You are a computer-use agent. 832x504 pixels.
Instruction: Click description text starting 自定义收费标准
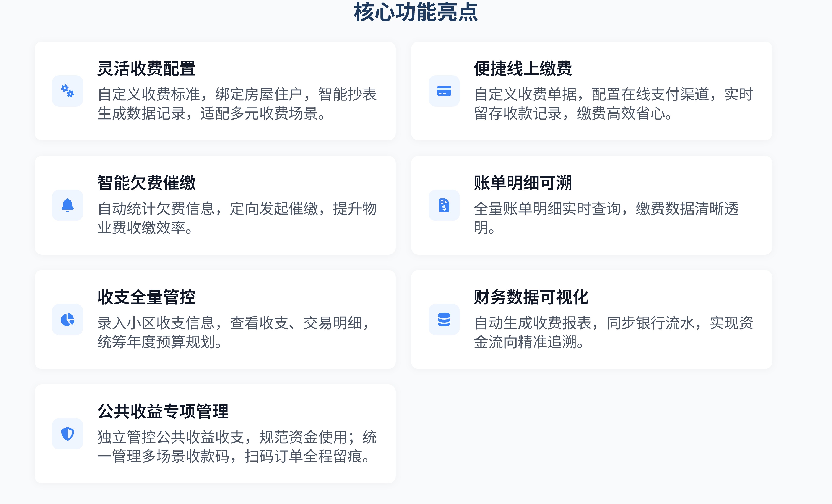click(237, 104)
